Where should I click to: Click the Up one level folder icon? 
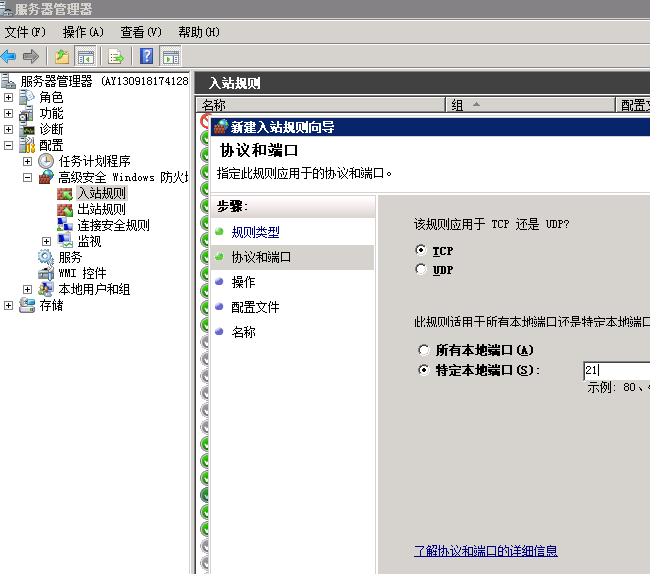pyautogui.click(x=62, y=56)
